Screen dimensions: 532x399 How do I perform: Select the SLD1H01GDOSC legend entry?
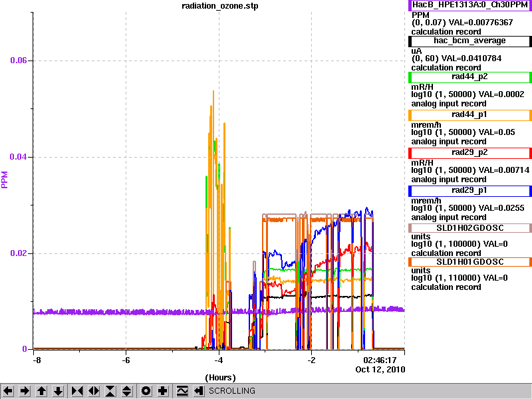pos(470,262)
